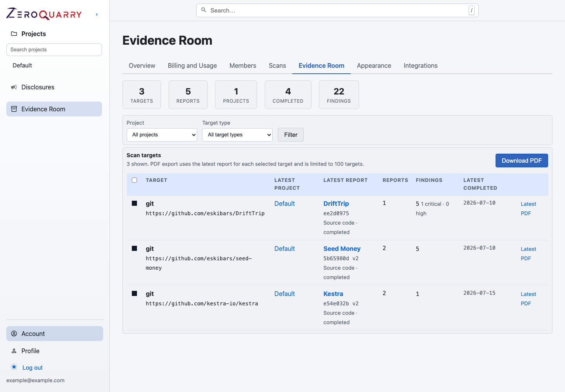Viewport: 565px width, 392px height.
Task: Open Account in the sidebar
Action: tap(55, 334)
